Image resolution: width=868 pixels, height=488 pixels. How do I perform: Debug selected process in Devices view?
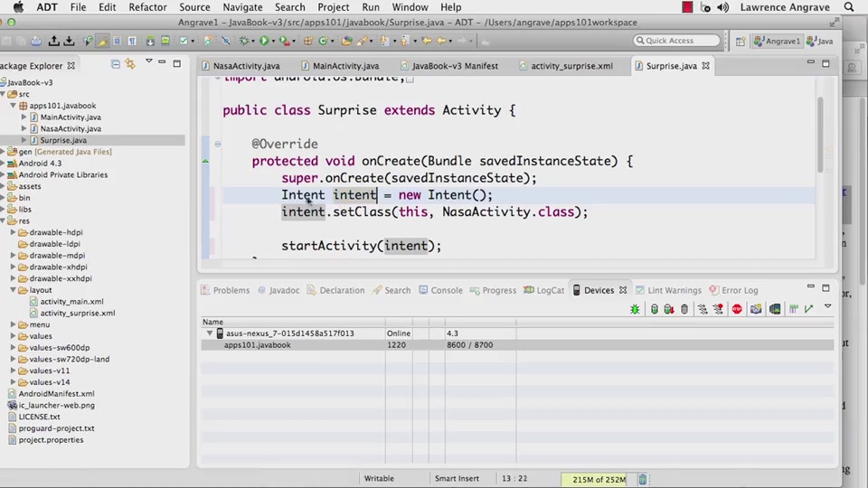[635, 309]
